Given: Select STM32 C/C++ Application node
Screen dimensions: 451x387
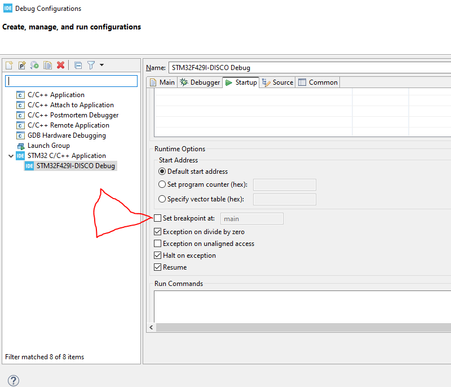Looking at the screenshot, I should point(66,156).
